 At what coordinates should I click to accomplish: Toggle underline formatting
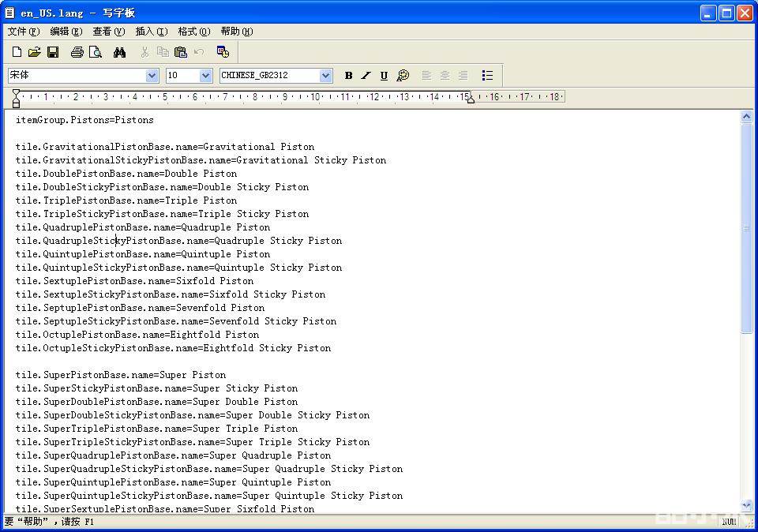pyautogui.click(x=384, y=76)
